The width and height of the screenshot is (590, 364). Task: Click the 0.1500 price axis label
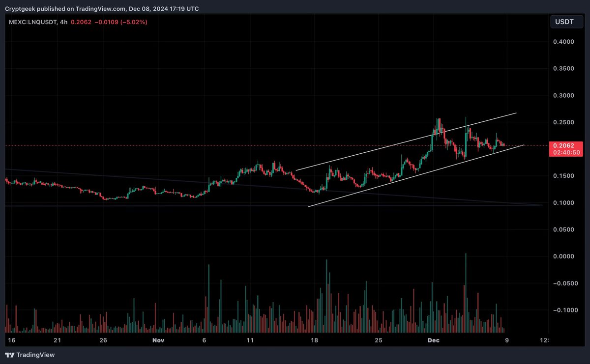pyautogui.click(x=563, y=176)
